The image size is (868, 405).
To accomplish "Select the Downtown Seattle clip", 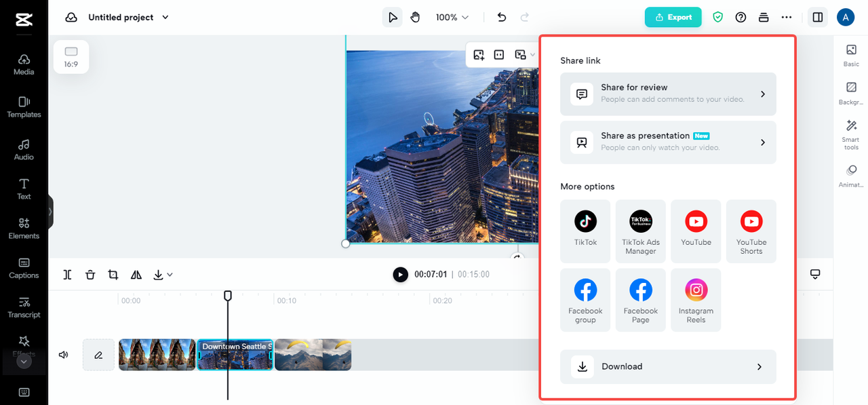I will point(235,355).
